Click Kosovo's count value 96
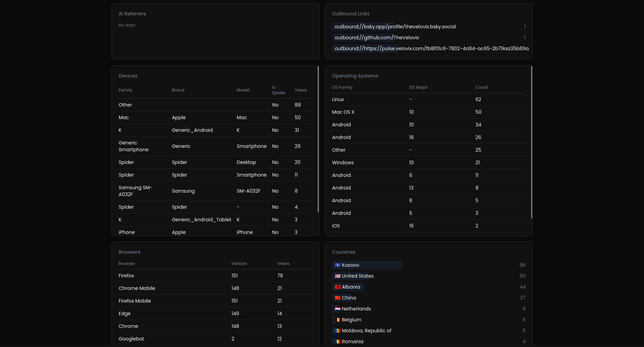Screen dimensions: 644x347 coord(522,265)
